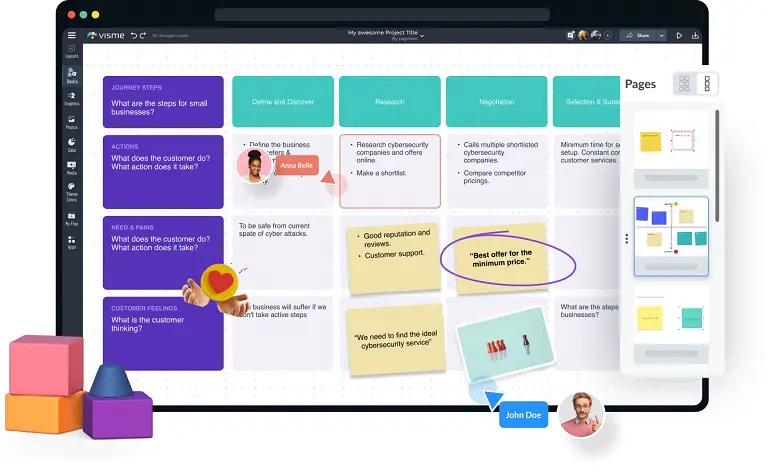Open the Photos panel in sidebar
The height and width of the screenshot is (473, 768).
pyautogui.click(x=71, y=122)
